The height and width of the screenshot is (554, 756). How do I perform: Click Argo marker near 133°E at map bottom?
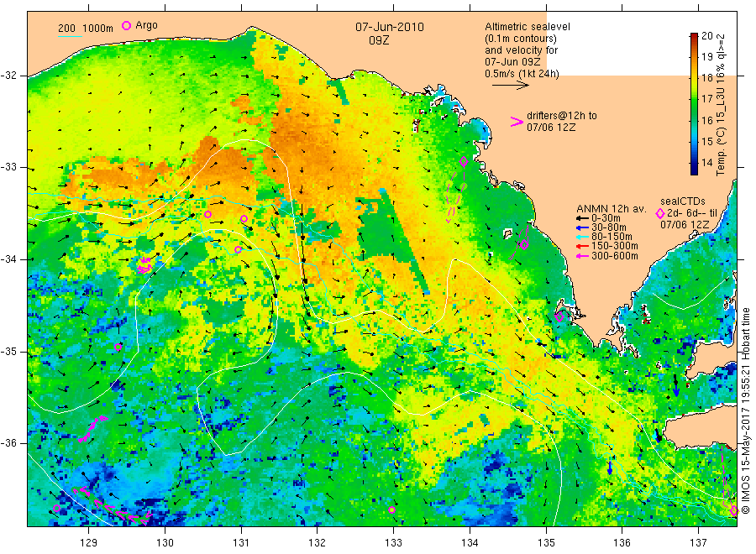coord(392,510)
